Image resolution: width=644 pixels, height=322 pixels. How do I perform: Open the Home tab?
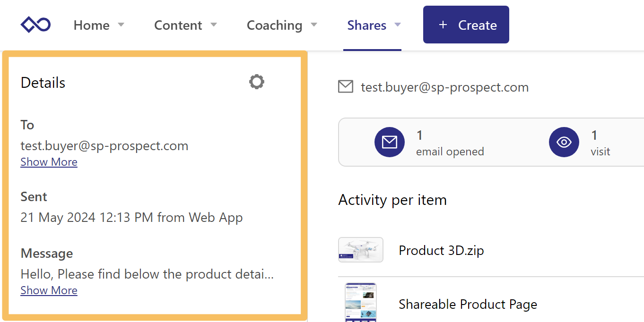click(x=92, y=25)
